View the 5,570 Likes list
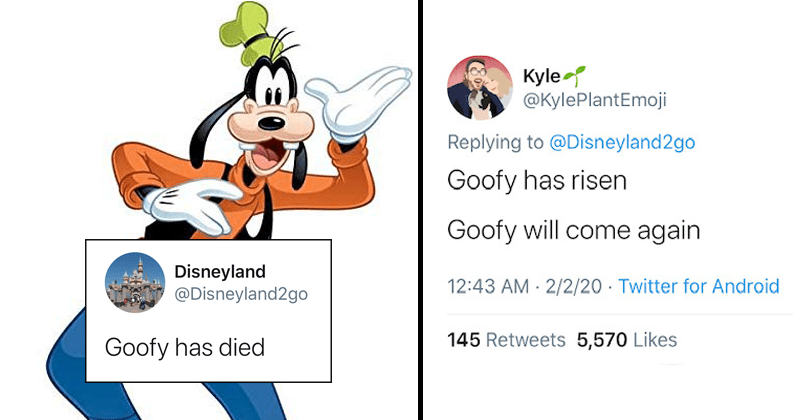This screenshot has height=420, width=800. [627, 340]
